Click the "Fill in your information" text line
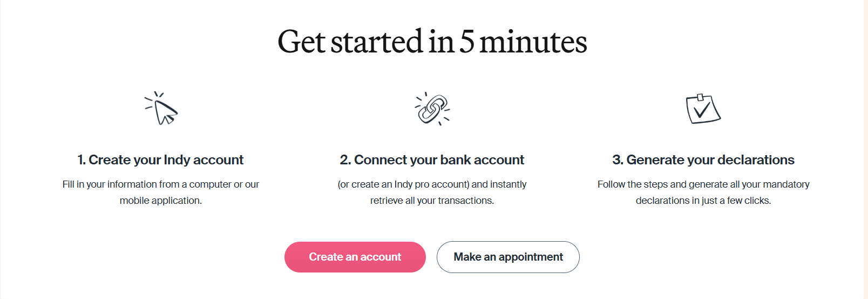Viewport: 868px width, 299px height. 160,184
